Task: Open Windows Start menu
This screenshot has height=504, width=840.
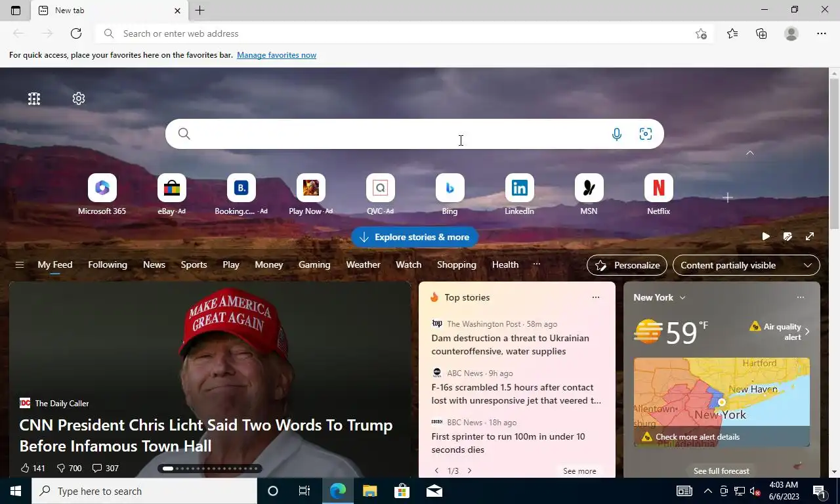Action: (x=16, y=491)
